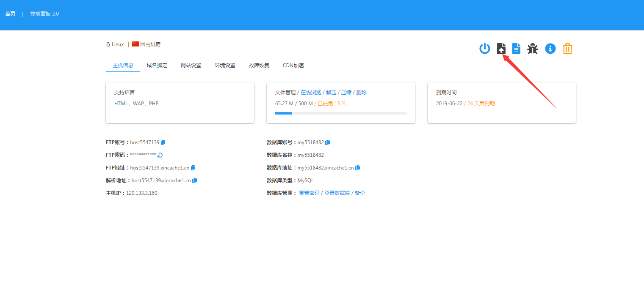
Task: Click the 文件管理 label
Action: [285, 92]
